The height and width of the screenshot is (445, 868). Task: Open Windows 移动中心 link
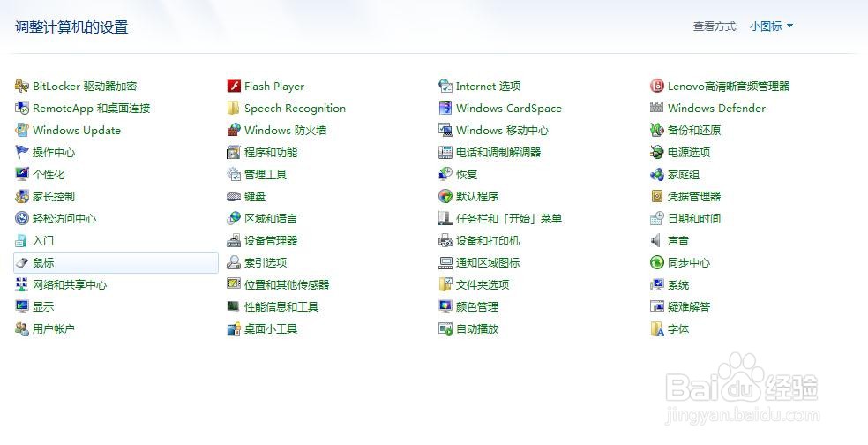(x=502, y=130)
